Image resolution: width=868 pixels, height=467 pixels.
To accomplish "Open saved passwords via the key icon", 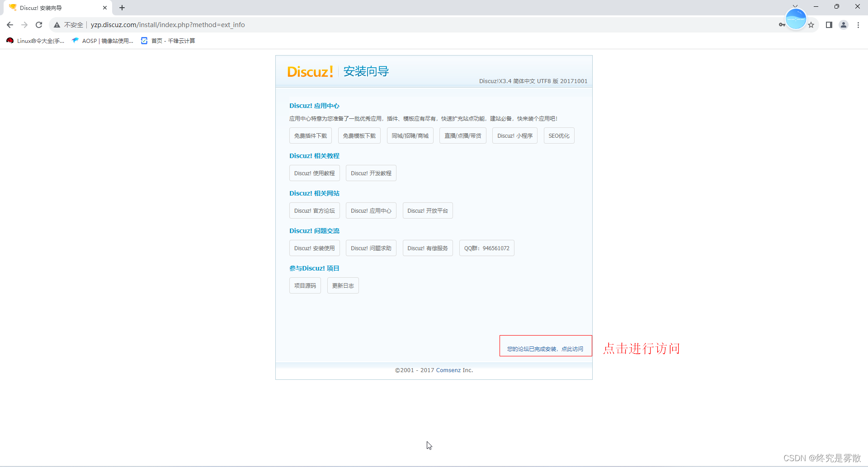I will tap(782, 25).
